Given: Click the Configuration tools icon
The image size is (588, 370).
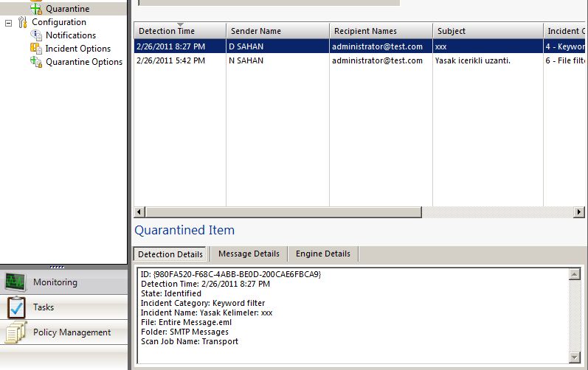Looking at the screenshot, I should (22, 22).
